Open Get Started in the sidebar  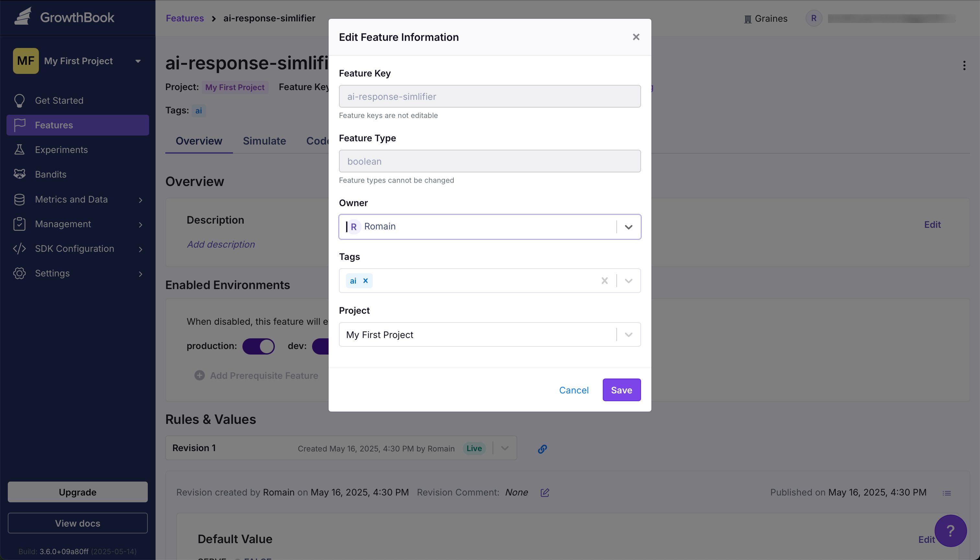click(x=78, y=100)
